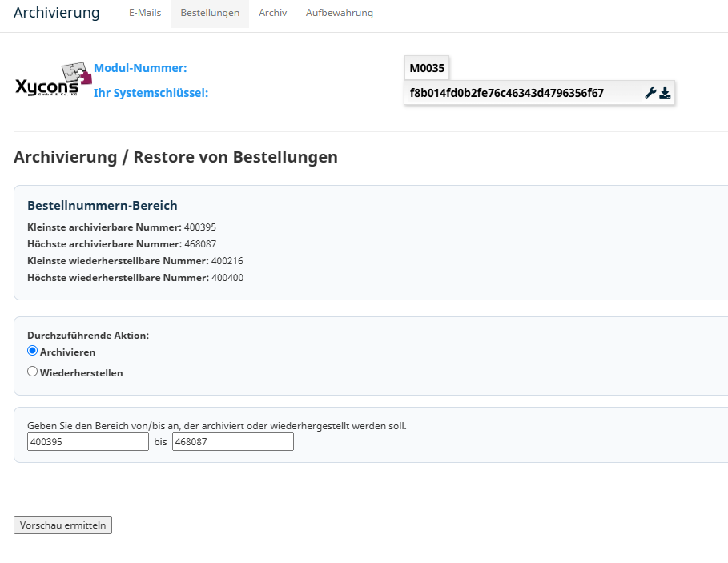Click the Modul-Nummer label
The image size is (728, 563).
(140, 68)
